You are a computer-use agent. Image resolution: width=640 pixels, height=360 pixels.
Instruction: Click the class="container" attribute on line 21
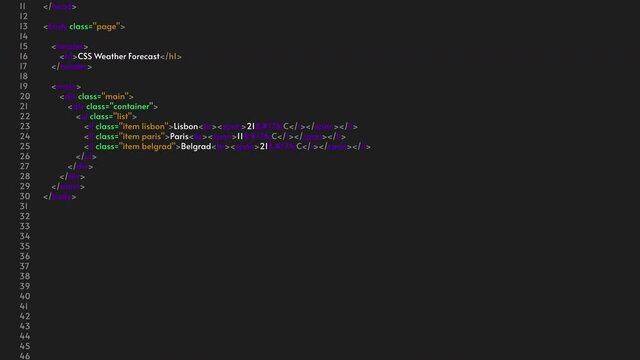coord(120,107)
